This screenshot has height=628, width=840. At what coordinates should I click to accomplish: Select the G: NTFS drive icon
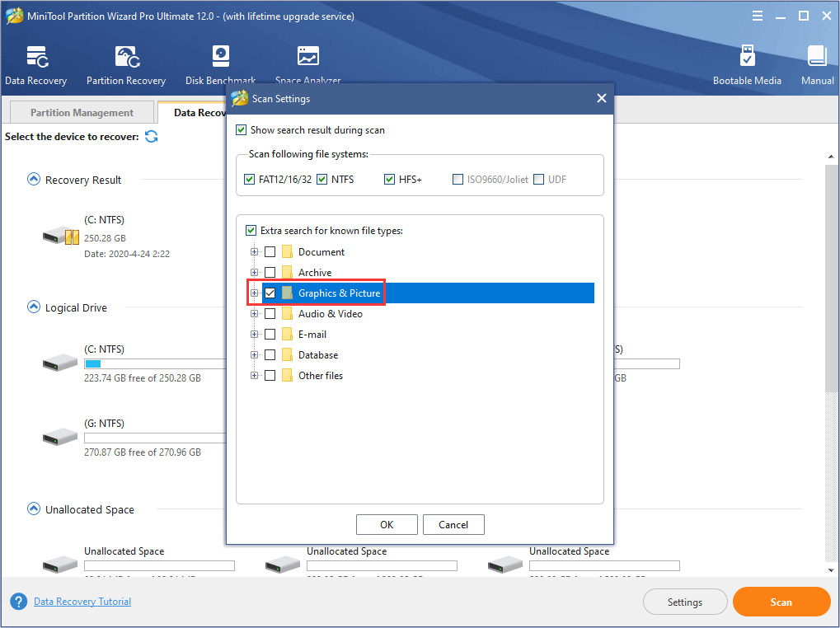point(60,437)
